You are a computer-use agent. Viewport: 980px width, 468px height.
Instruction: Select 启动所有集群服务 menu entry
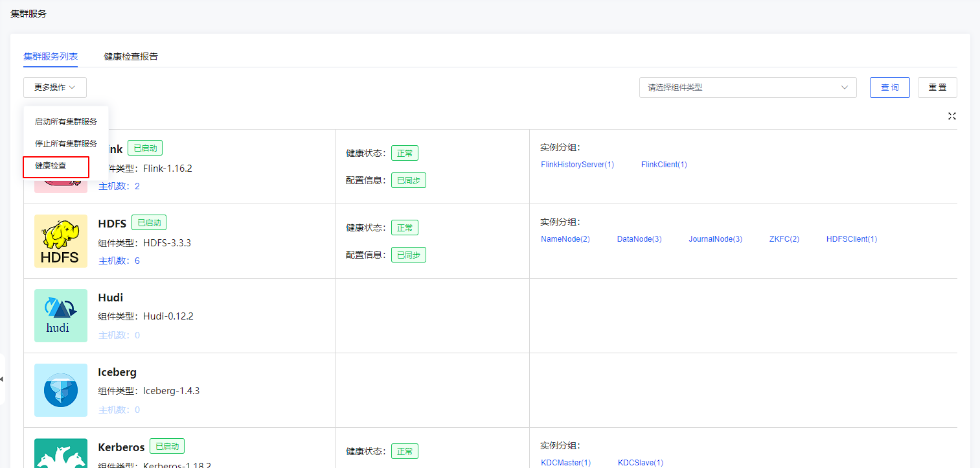click(66, 122)
